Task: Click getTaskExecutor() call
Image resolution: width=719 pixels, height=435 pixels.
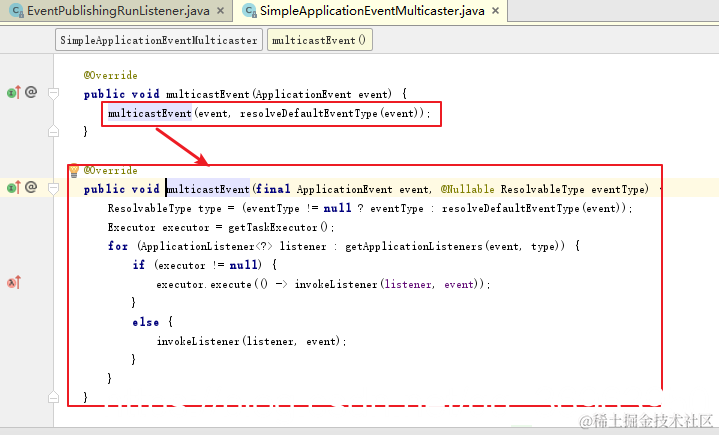Action: 278,227
